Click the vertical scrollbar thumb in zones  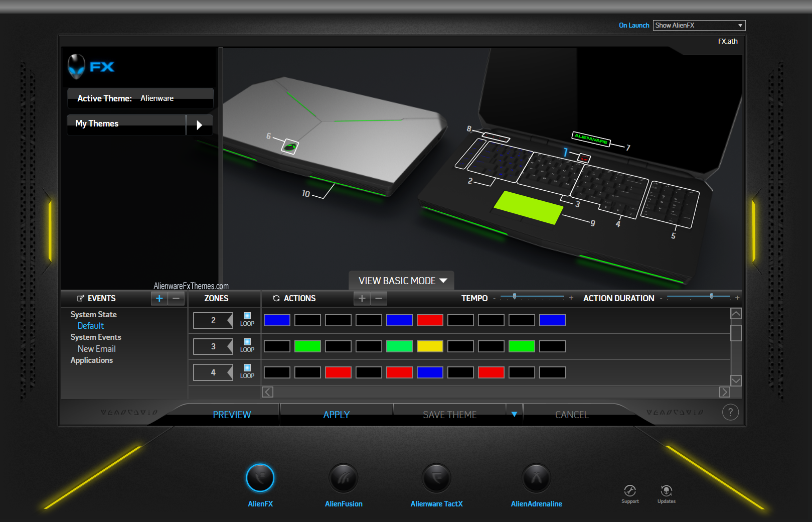tap(736, 333)
